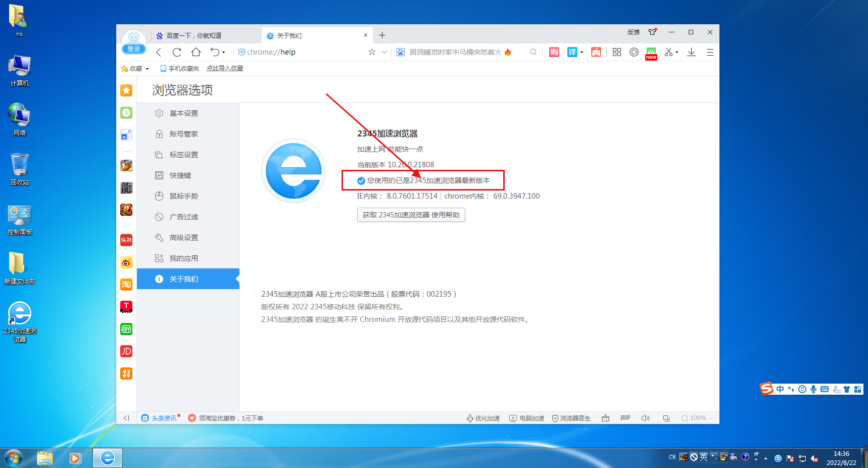Click the chrome://help address bar
Viewport: 868px width, 468px height.
(301, 52)
